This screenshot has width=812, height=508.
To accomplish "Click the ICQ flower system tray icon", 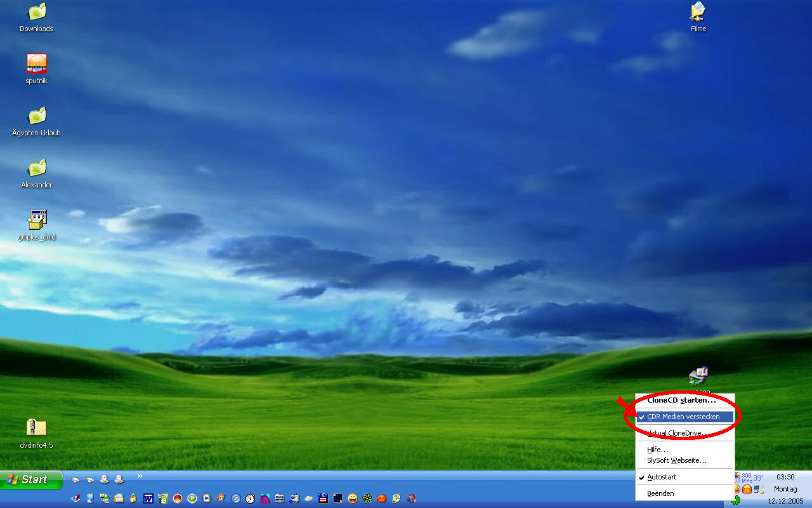I will [736, 500].
